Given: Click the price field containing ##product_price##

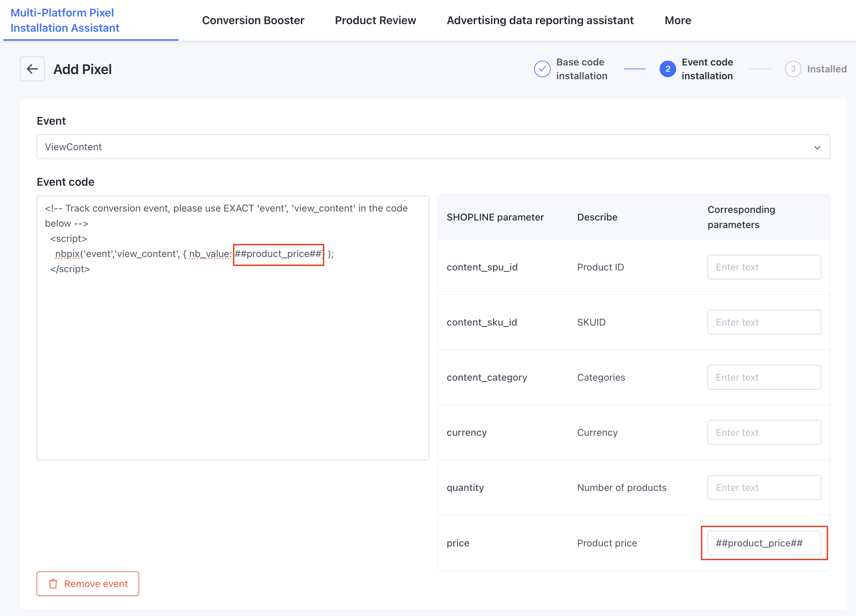Looking at the screenshot, I should tap(764, 543).
